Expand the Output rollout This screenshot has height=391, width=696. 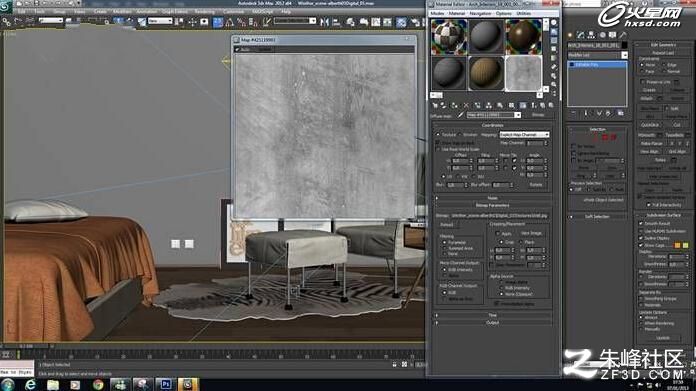pos(492,323)
